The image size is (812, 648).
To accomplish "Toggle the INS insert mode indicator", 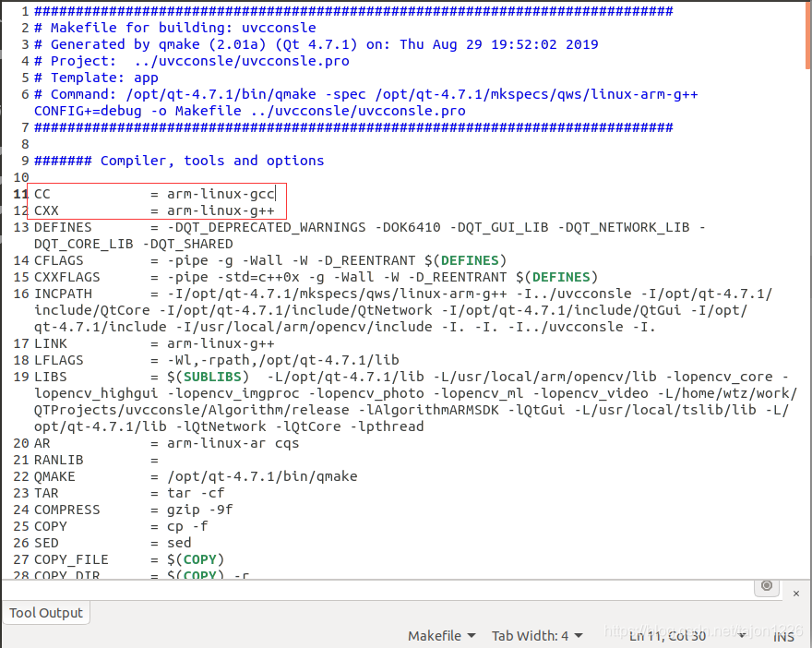I will (783, 637).
